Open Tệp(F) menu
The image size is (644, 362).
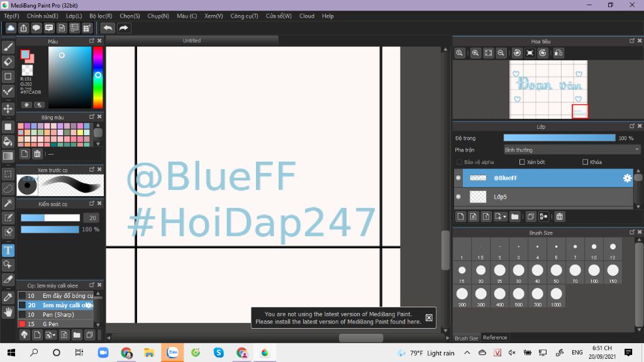pyautogui.click(x=11, y=16)
